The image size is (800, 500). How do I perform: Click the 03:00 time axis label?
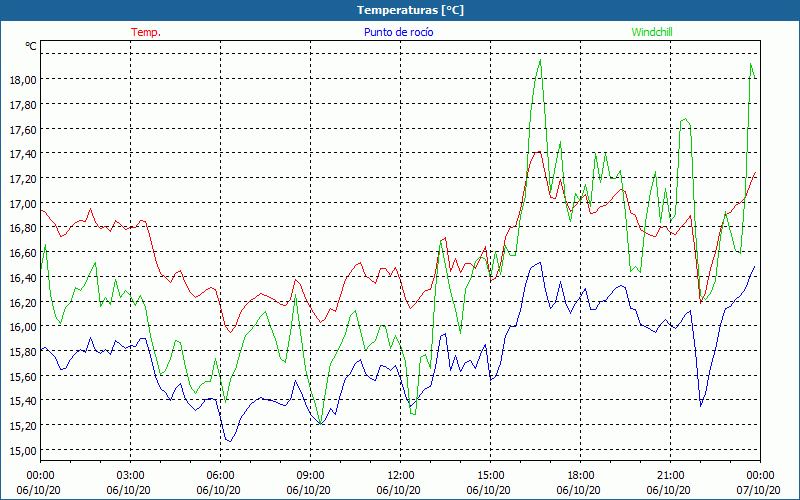click(x=130, y=476)
